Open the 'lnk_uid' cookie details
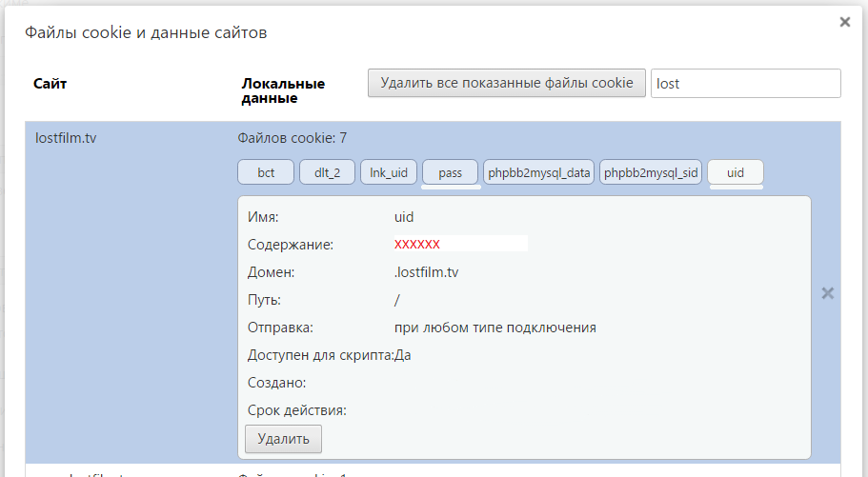Image resolution: width=868 pixels, height=477 pixels. (x=389, y=172)
